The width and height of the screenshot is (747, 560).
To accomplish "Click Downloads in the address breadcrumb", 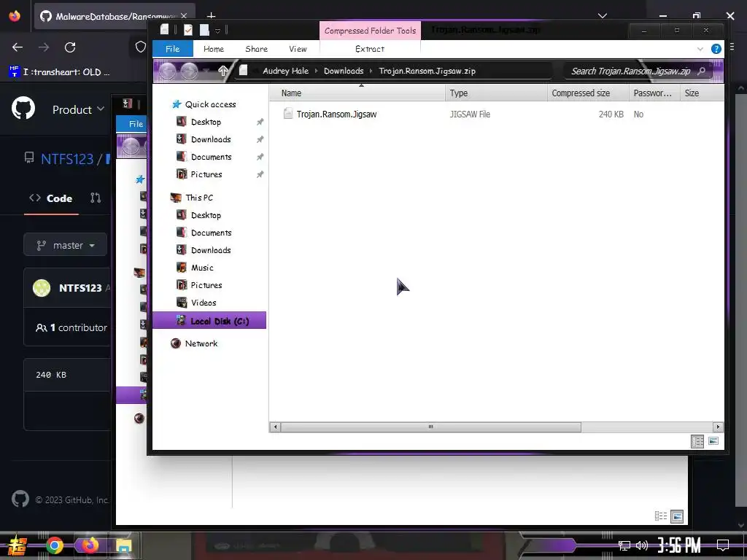I will [344, 71].
